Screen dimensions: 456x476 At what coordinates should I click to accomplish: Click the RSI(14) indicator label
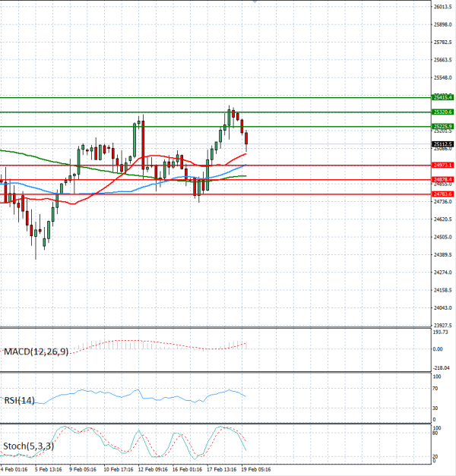pos(19,400)
